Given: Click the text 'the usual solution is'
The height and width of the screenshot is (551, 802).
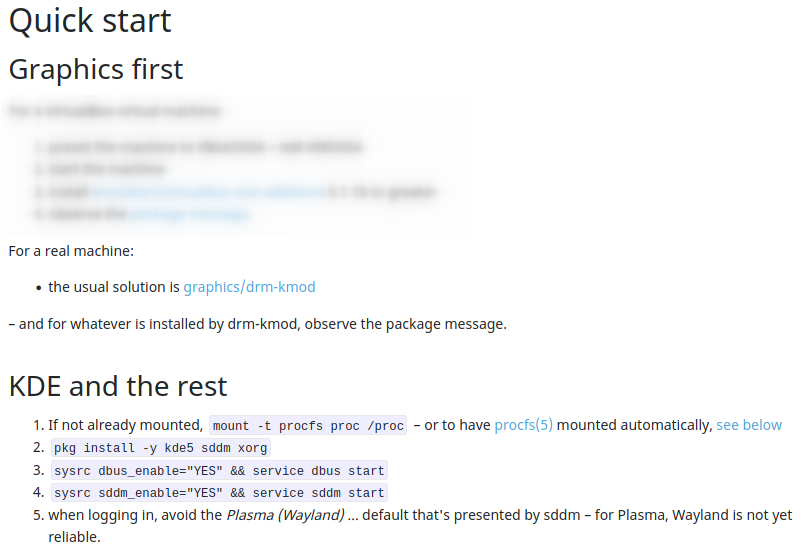Looking at the screenshot, I should point(114,287).
